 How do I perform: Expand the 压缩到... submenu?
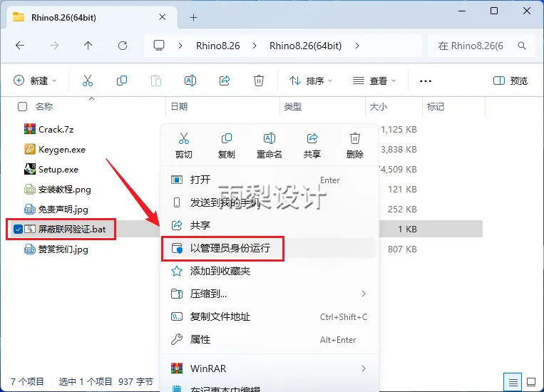pos(364,294)
